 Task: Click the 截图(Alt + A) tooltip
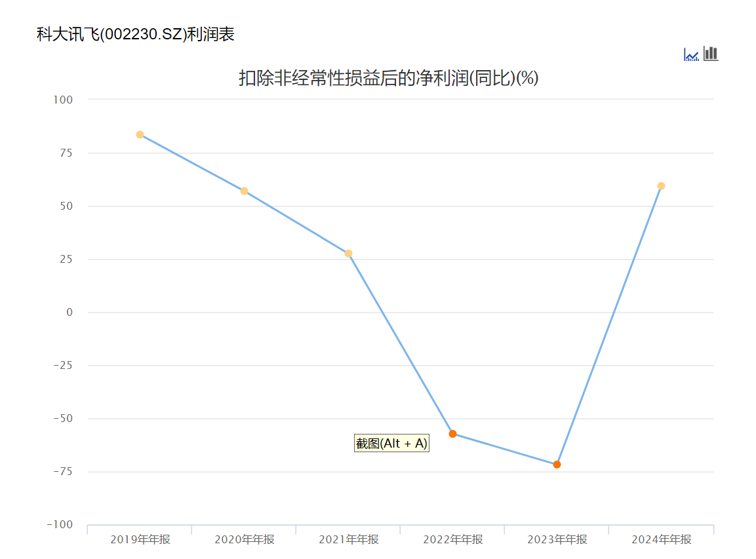391,444
